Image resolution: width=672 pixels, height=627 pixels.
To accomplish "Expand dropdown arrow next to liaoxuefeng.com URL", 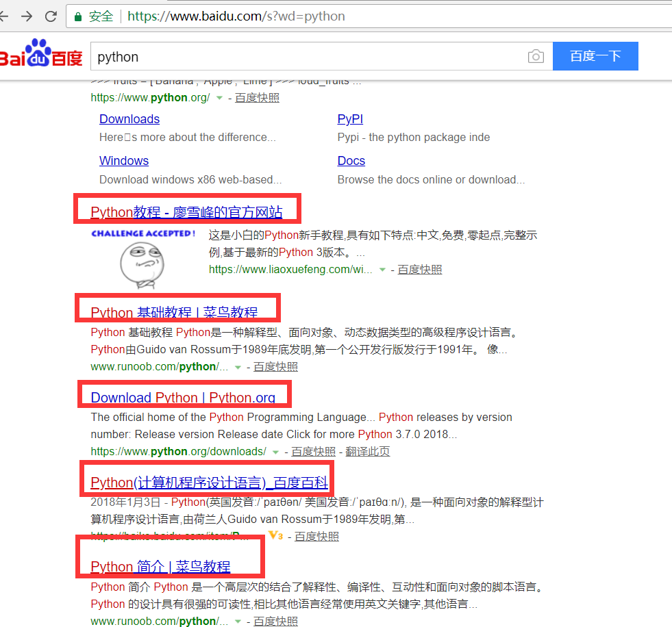I will (x=382, y=270).
